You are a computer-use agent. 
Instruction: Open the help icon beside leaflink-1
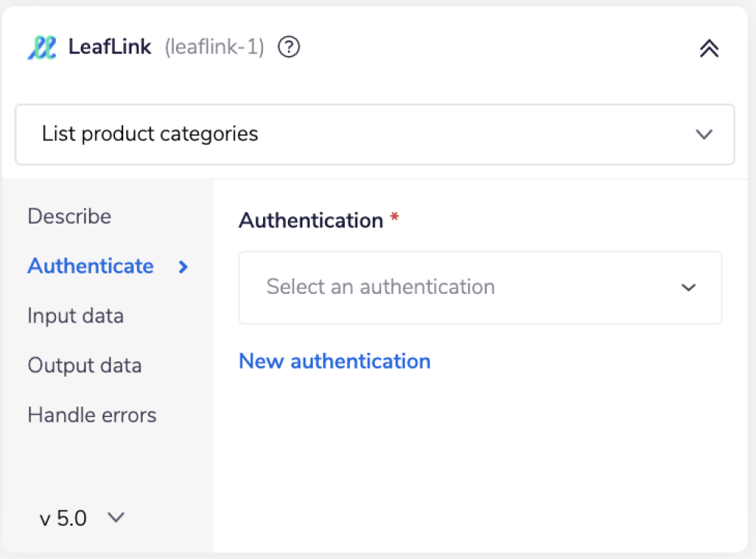coord(288,47)
